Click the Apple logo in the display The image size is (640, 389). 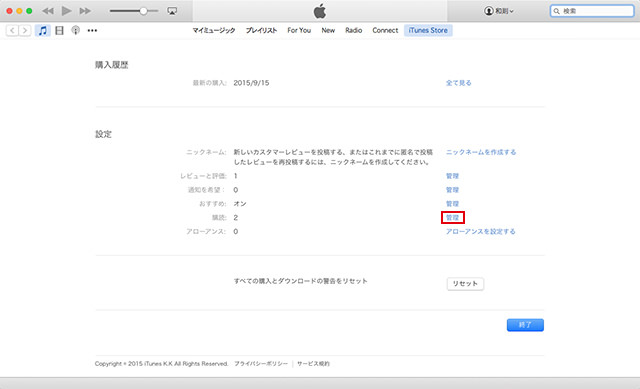click(320, 11)
